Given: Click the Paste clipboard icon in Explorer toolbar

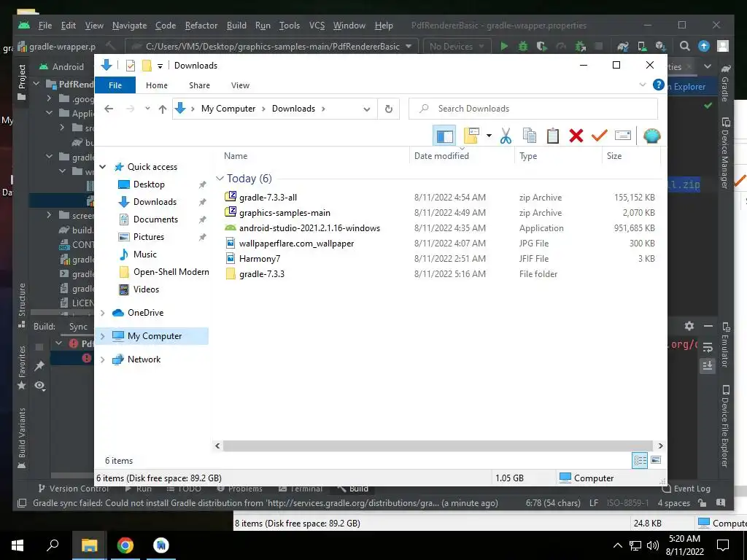Looking at the screenshot, I should [x=553, y=136].
